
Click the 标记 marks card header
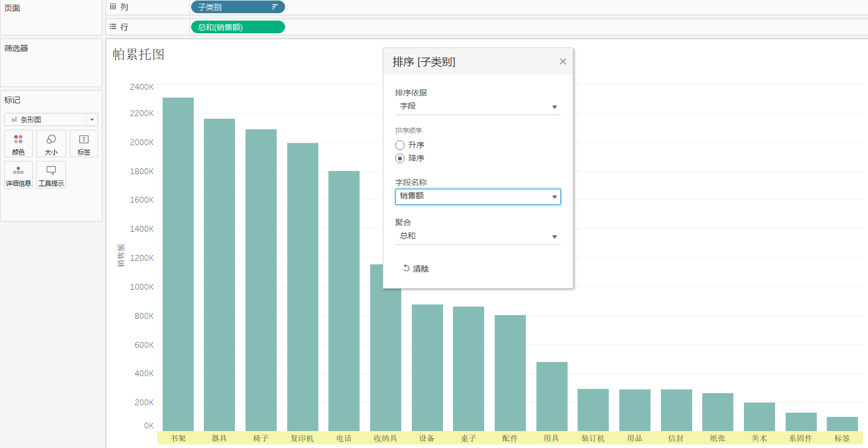(x=12, y=100)
